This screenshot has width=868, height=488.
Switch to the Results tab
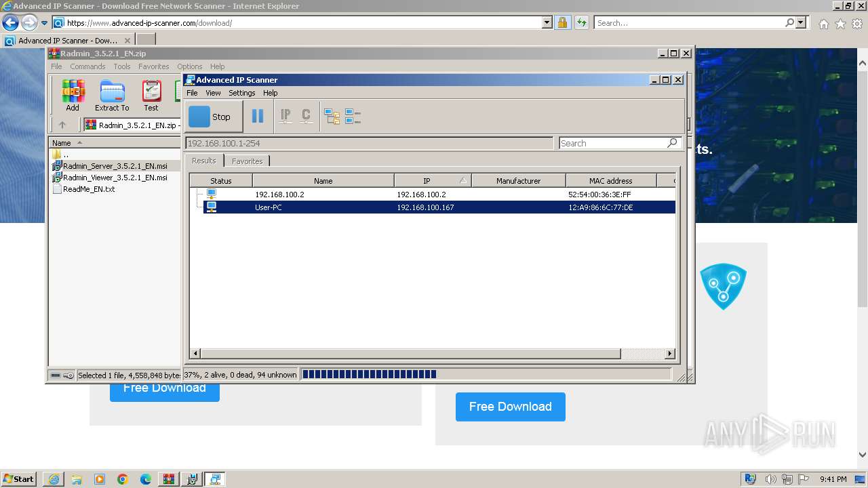[203, 161]
